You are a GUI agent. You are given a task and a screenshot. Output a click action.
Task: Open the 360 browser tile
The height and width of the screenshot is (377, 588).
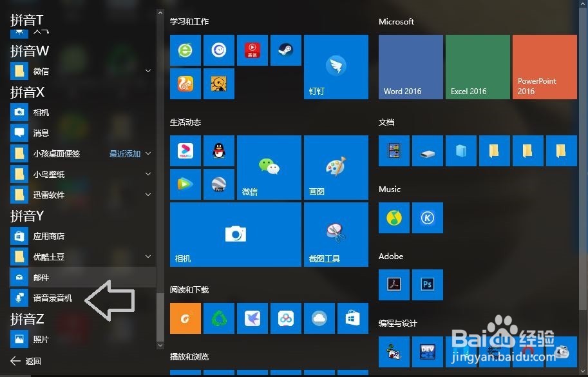click(x=185, y=50)
